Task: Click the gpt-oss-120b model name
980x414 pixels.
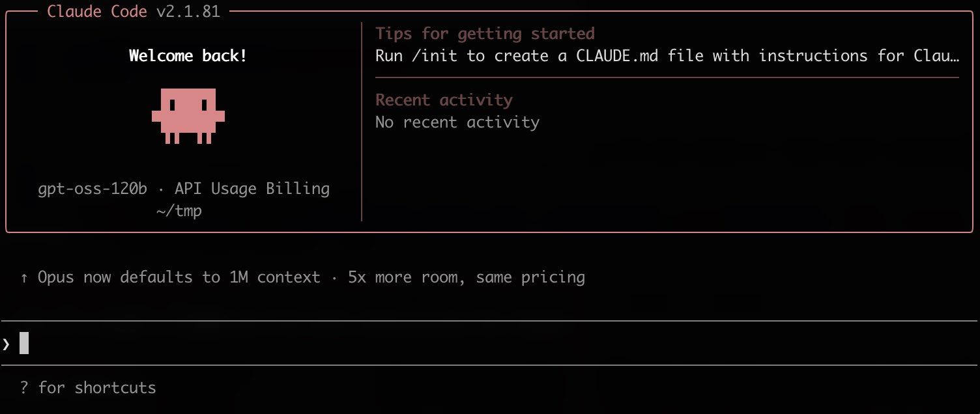Action: pyautogui.click(x=93, y=189)
